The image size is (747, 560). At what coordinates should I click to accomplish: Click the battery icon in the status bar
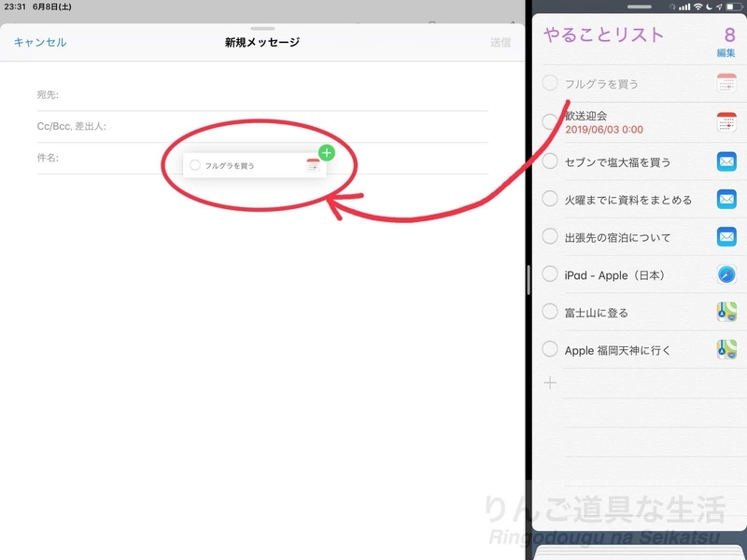tap(735, 7)
